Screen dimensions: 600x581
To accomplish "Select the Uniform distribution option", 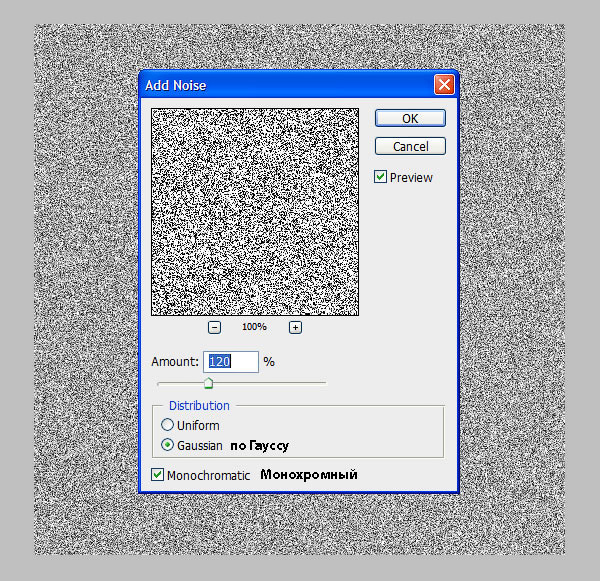I will tap(167, 425).
